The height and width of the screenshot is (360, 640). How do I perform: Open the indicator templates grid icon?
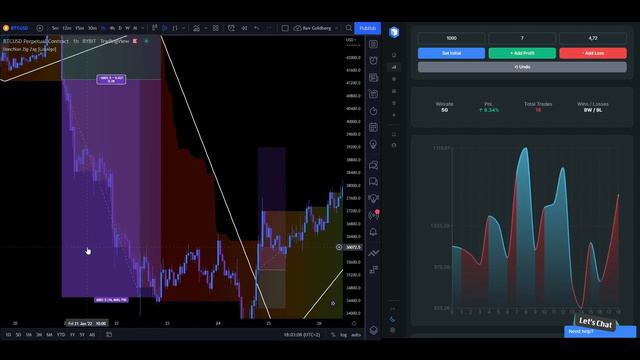[216, 28]
